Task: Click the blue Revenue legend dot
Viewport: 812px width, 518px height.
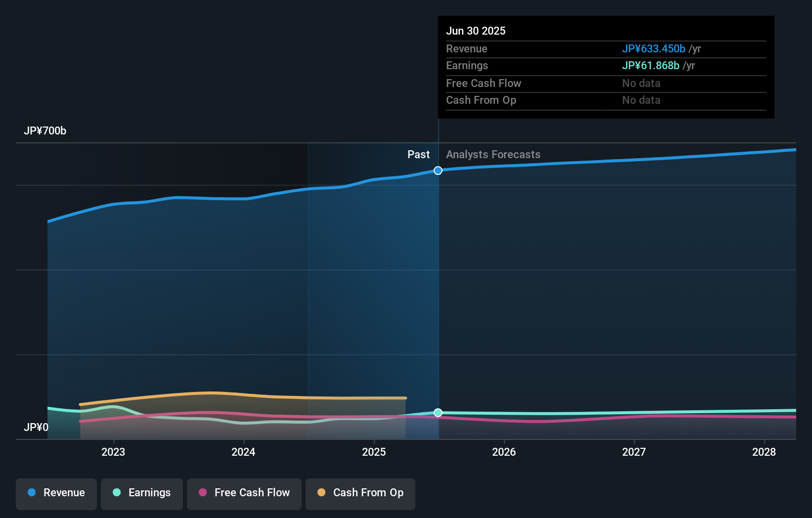Action: click(x=32, y=493)
